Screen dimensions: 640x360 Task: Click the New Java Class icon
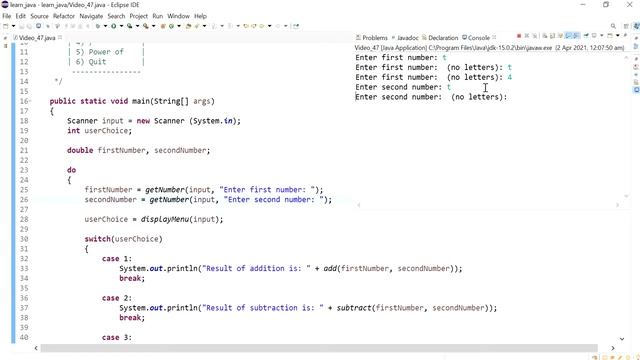171,26
